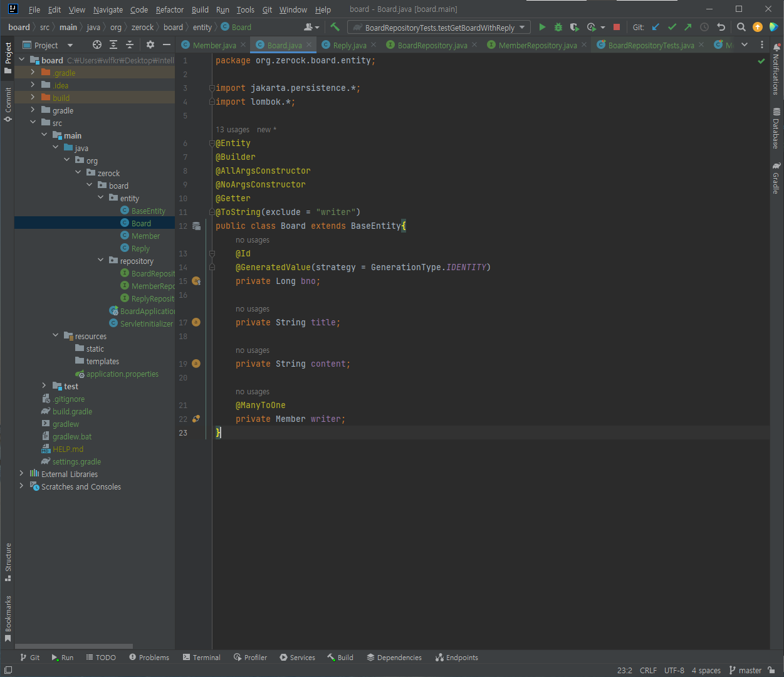Select Member class in entity package
The height and width of the screenshot is (677, 784).
(x=145, y=236)
